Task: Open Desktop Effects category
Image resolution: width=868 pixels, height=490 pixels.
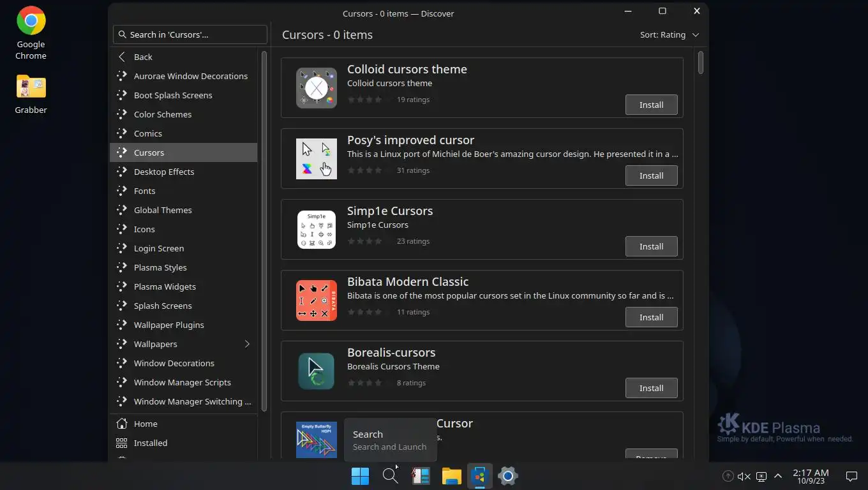Action: 184,172
